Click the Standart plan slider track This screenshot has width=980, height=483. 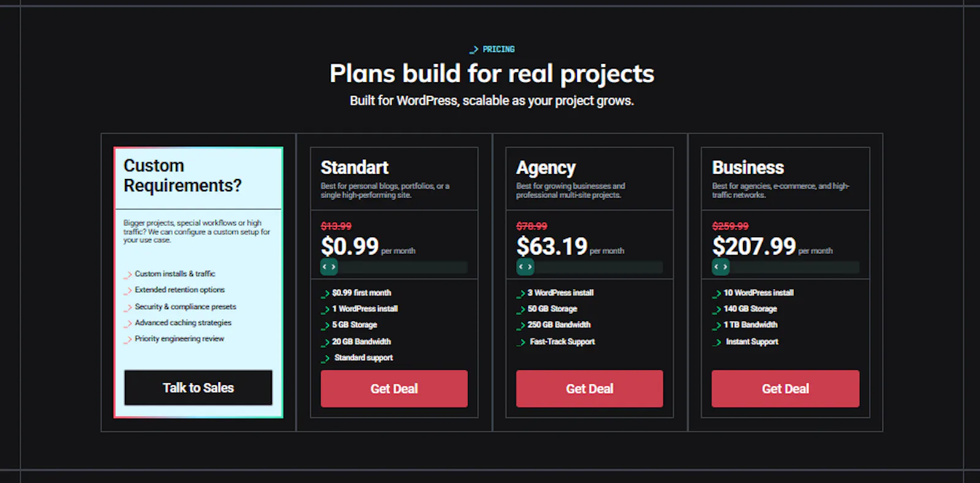(394, 267)
